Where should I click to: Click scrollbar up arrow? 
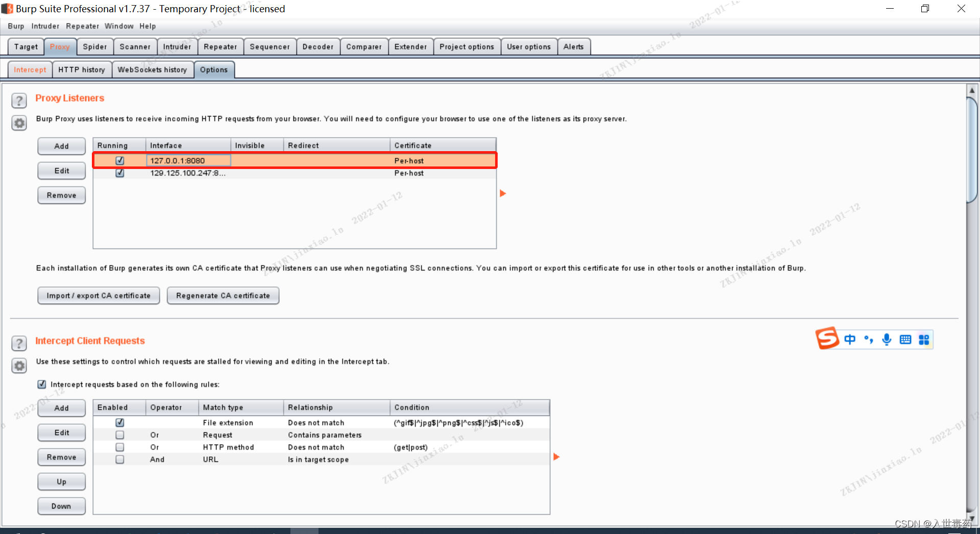(972, 90)
